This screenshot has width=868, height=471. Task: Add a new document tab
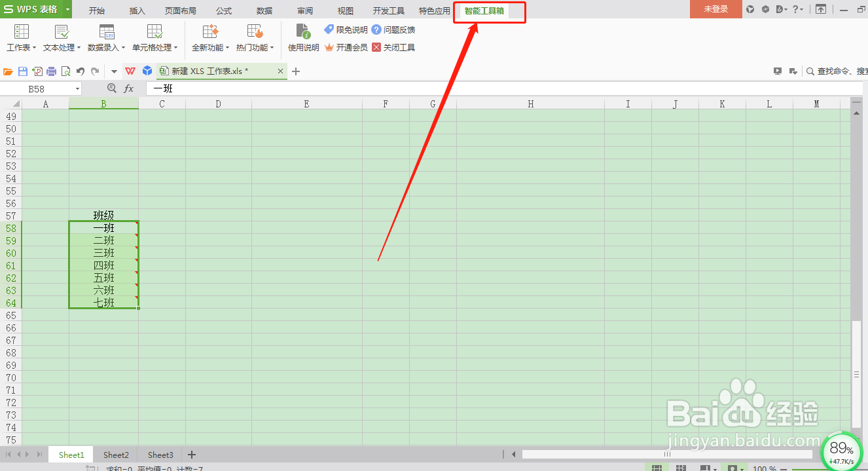pyautogui.click(x=296, y=71)
